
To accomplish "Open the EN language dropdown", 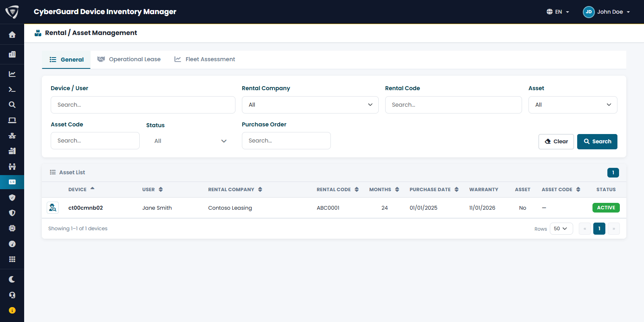I will click(558, 12).
